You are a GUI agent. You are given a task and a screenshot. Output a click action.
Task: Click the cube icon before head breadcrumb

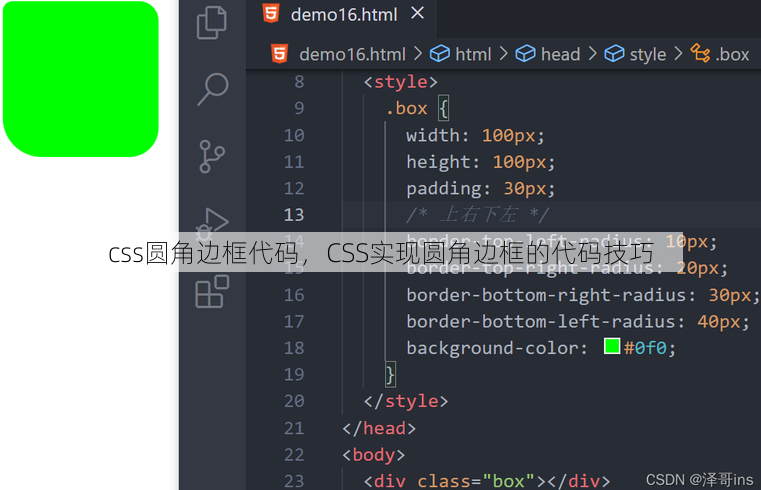coord(525,53)
